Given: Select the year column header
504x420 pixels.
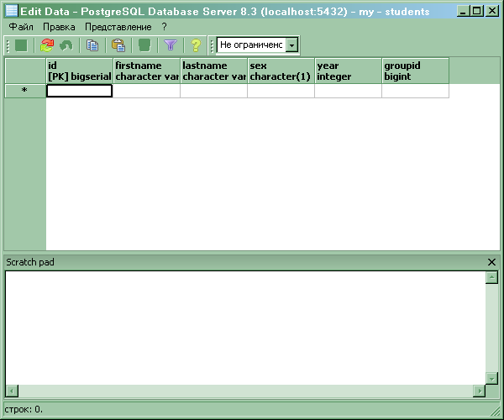Looking at the screenshot, I should (348, 71).
